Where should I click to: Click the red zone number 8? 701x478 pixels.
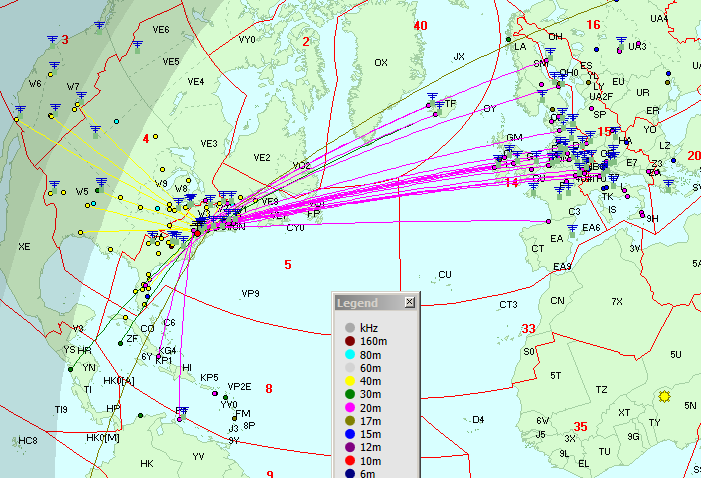point(269,389)
